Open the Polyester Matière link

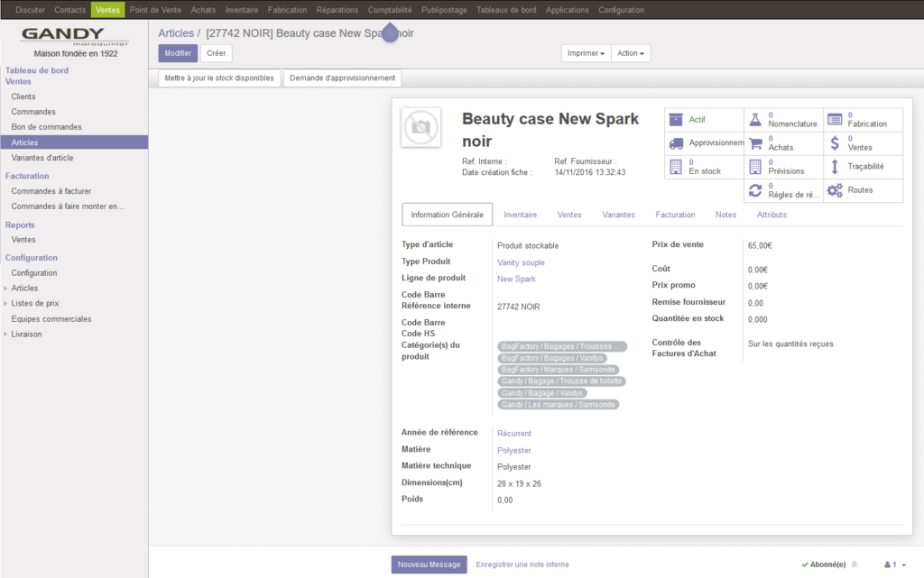click(x=513, y=450)
